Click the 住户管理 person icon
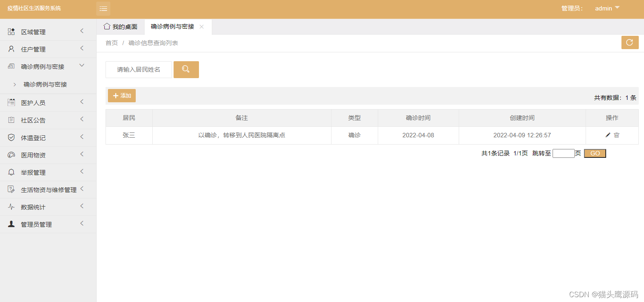Screen dimensions: 644x302 coord(11,49)
